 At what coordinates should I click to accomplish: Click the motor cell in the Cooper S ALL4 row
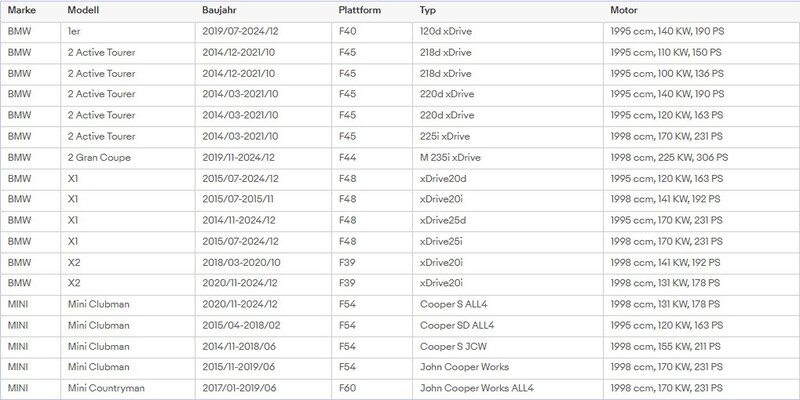click(665, 304)
